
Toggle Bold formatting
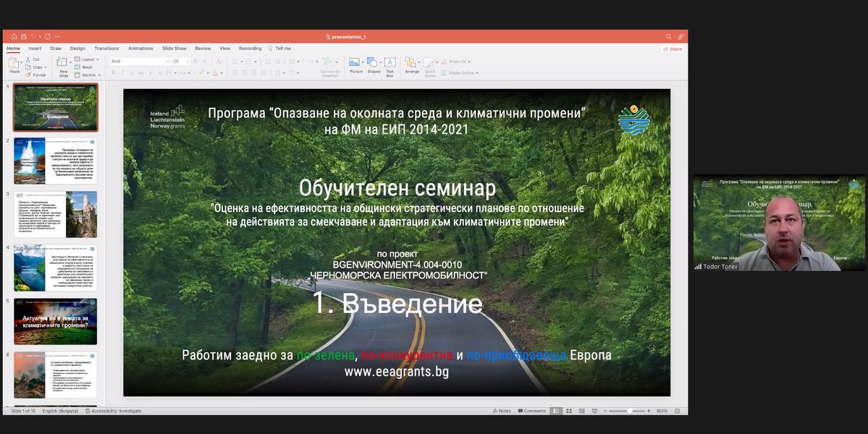(114, 72)
